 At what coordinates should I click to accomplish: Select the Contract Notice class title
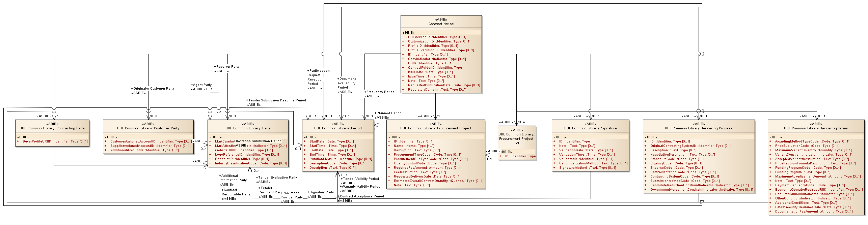point(441,24)
